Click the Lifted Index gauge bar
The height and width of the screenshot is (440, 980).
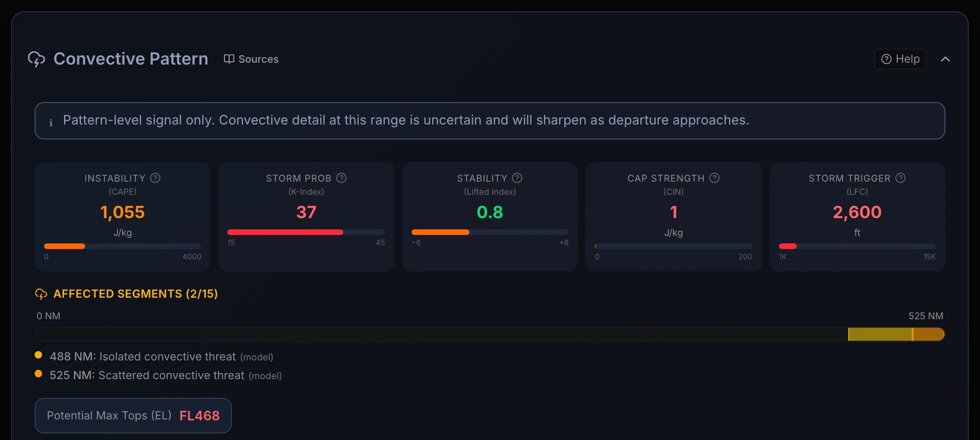click(490, 232)
